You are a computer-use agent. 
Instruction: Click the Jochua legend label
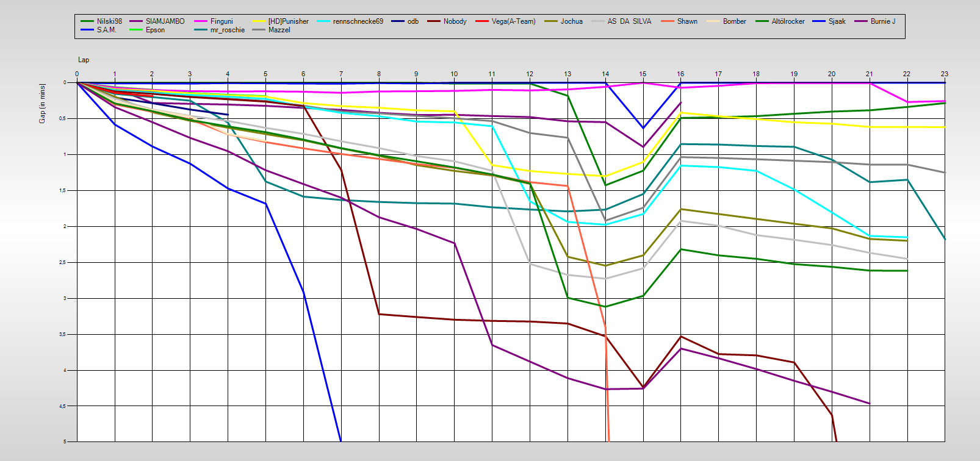pyautogui.click(x=571, y=21)
